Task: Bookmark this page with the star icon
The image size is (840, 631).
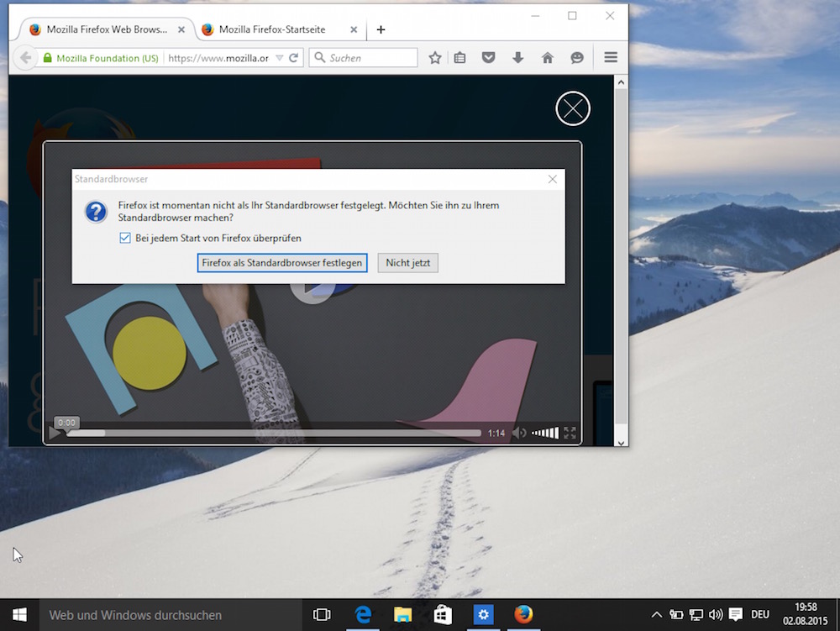Action: [x=435, y=58]
